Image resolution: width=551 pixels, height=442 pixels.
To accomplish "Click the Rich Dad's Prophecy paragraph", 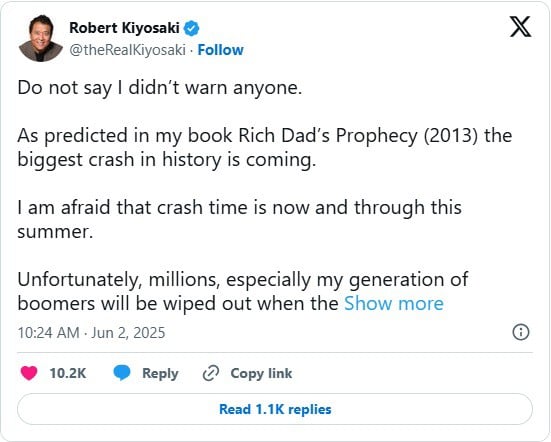I will tap(265, 148).
